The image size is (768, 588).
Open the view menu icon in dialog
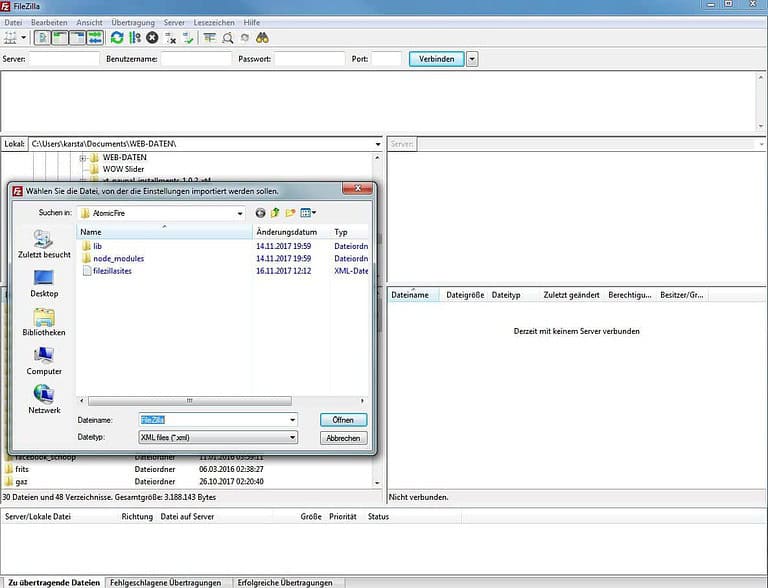pyautogui.click(x=308, y=213)
